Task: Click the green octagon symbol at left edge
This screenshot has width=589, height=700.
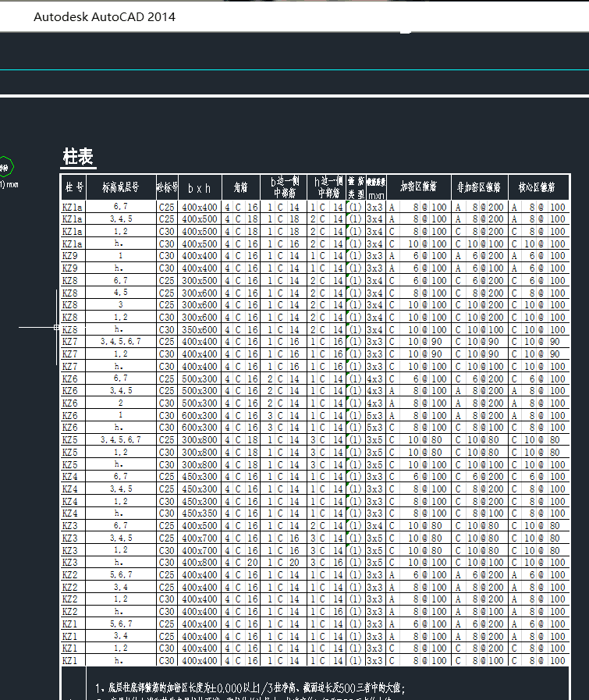Action: [5, 168]
